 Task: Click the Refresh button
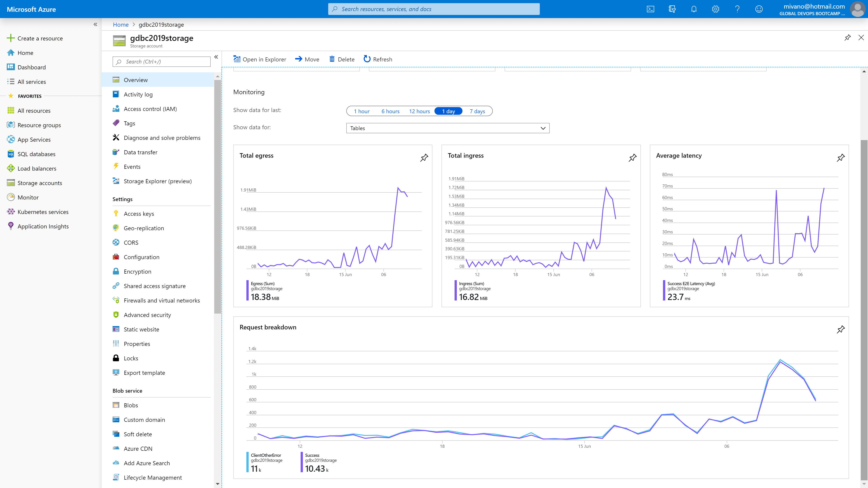point(378,59)
